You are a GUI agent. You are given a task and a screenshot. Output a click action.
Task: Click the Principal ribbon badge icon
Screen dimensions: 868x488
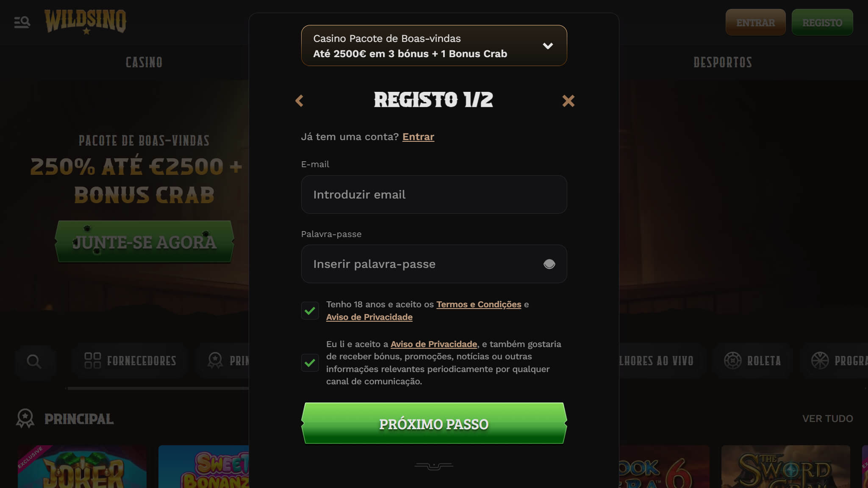(x=25, y=419)
